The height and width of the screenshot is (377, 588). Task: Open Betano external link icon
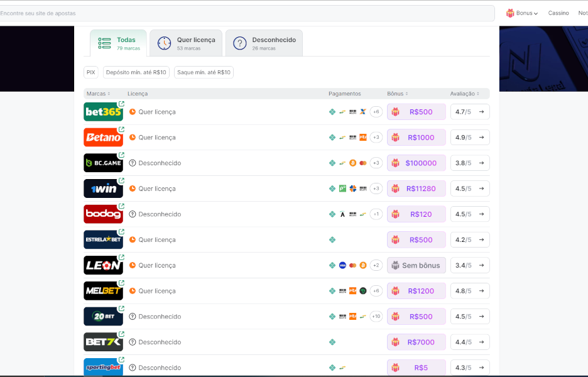pos(121,129)
